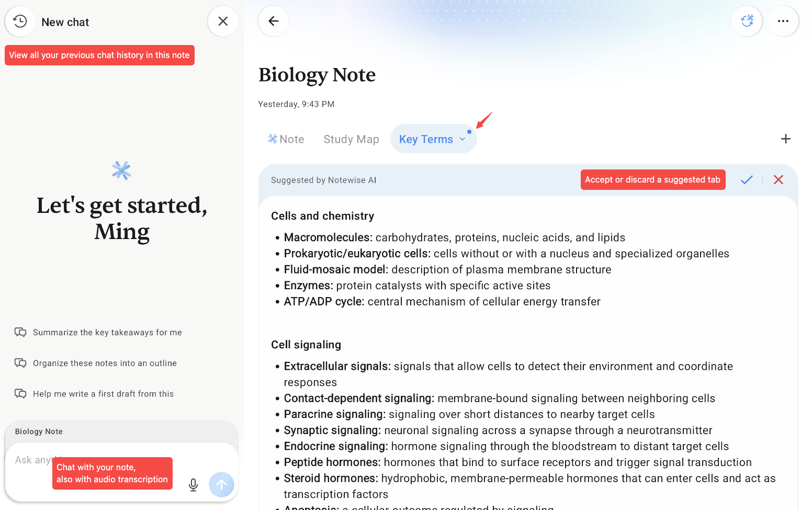Start voice input with microphone icon

click(194, 485)
